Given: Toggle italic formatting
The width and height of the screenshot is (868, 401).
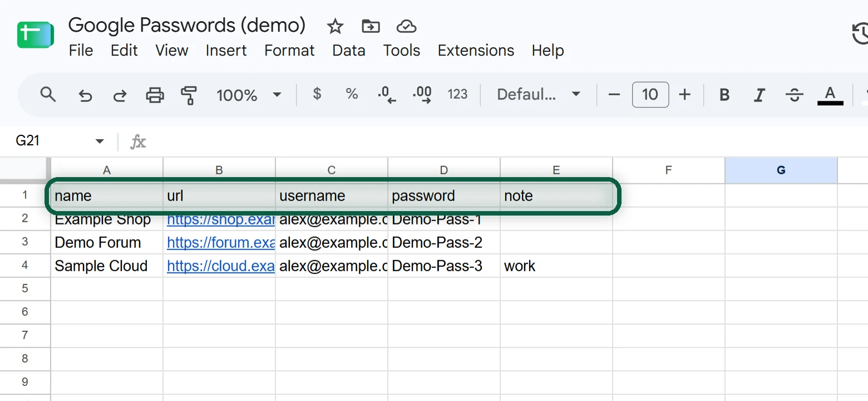Looking at the screenshot, I should pos(759,95).
